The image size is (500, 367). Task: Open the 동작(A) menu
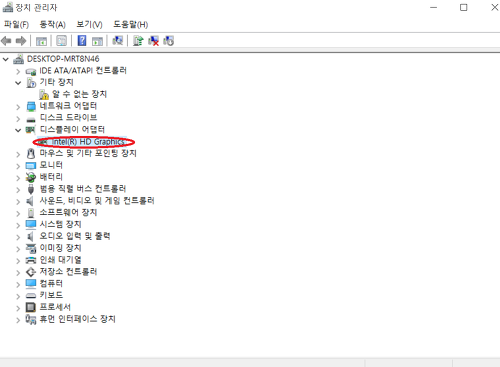(x=52, y=24)
